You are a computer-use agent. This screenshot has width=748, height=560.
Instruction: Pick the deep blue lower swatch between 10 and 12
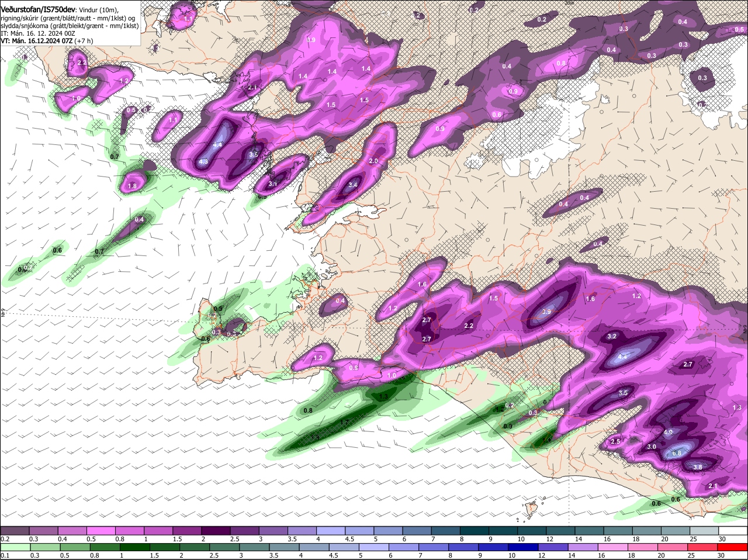523,547
